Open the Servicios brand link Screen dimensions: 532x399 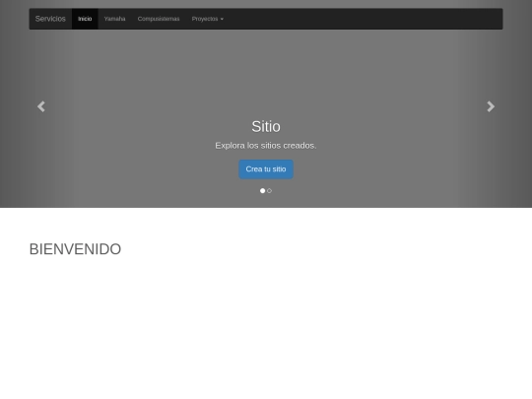click(50, 19)
